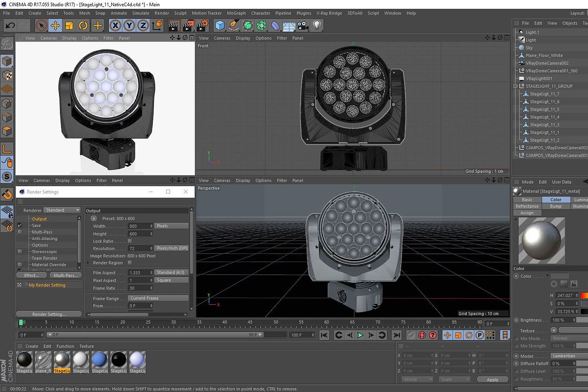Open the Simulate menu
Viewport: 588px width, 392px height.
[x=141, y=13]
